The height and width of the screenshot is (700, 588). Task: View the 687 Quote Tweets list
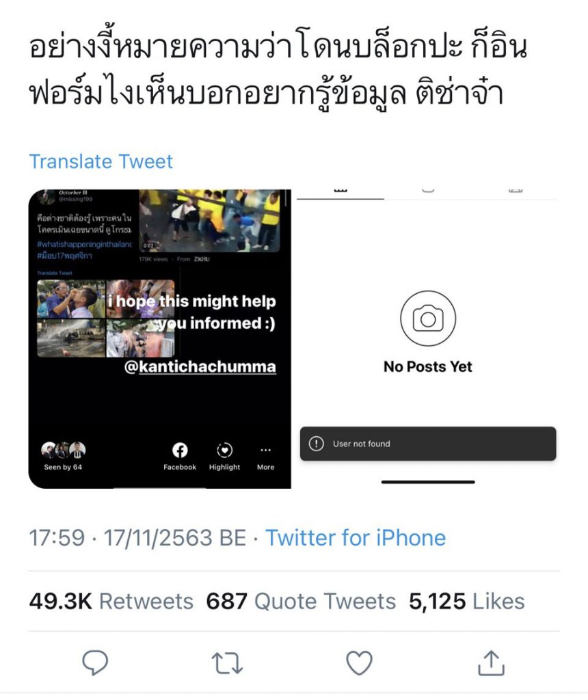[301, 601]
